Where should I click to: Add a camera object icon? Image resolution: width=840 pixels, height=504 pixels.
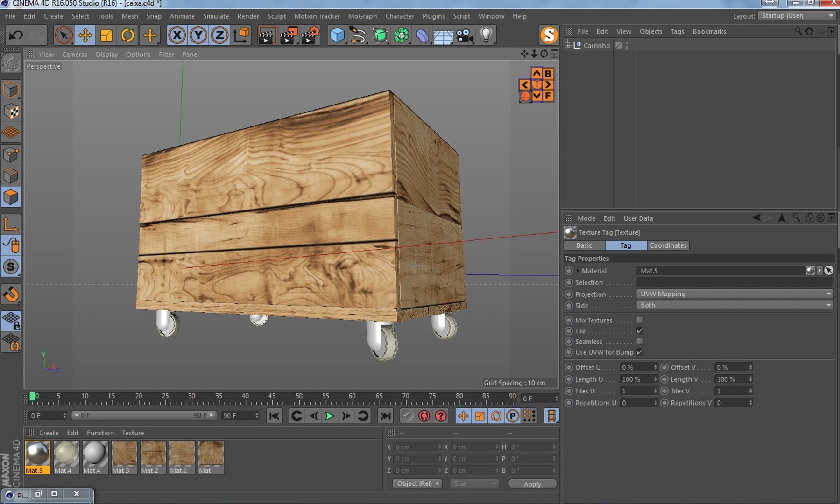(465, 35)
